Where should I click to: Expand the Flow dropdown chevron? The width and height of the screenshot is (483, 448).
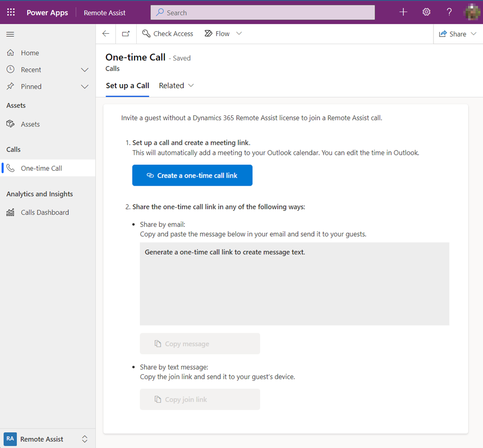click(x=239, y=33)
